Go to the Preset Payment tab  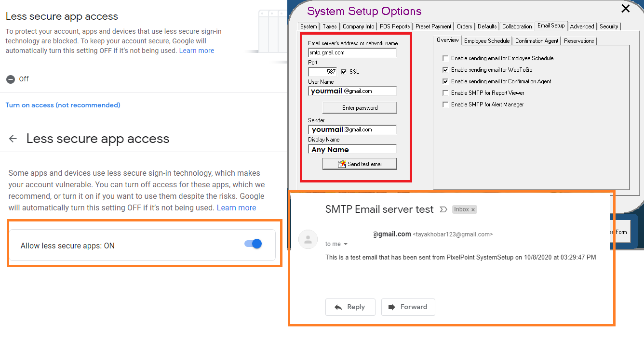click(434, 26)
